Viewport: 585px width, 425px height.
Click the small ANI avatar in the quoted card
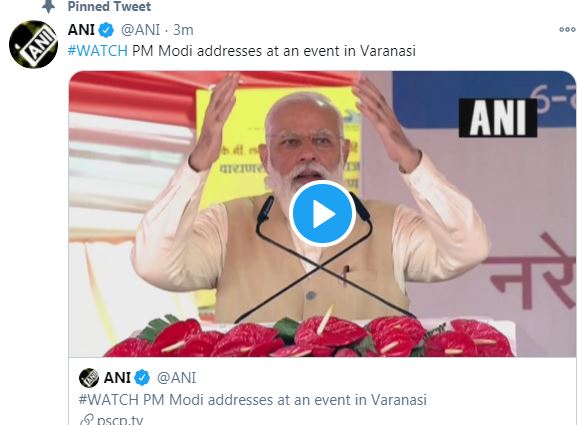click(89, 378)
